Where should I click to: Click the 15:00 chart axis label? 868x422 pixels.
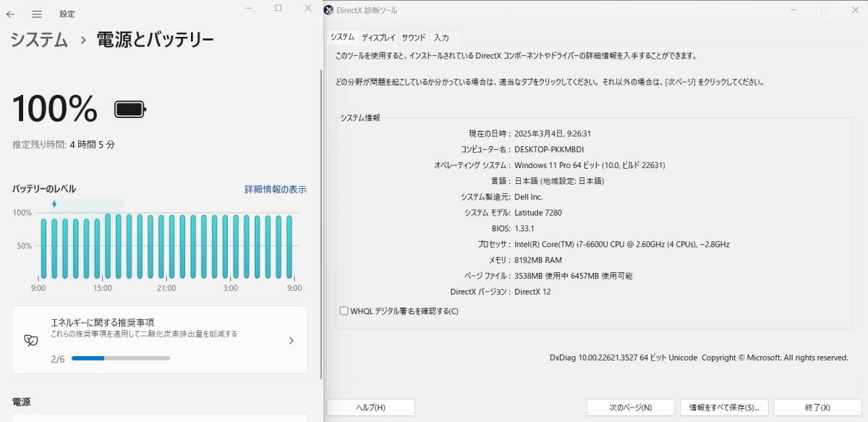pos(102,287)
